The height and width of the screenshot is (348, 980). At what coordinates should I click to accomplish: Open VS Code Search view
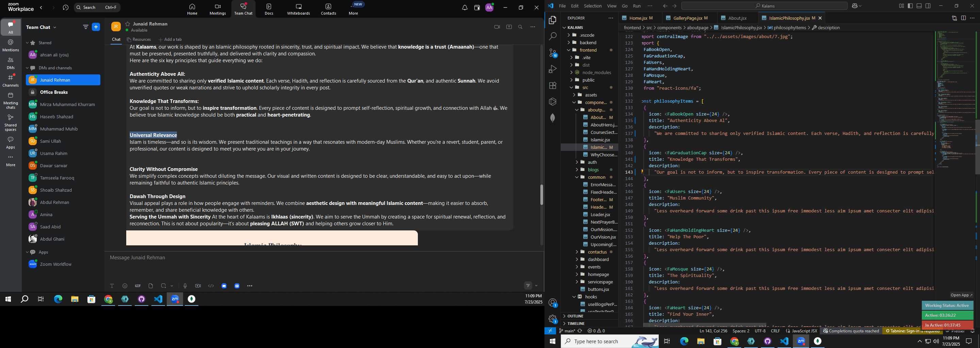553,36
